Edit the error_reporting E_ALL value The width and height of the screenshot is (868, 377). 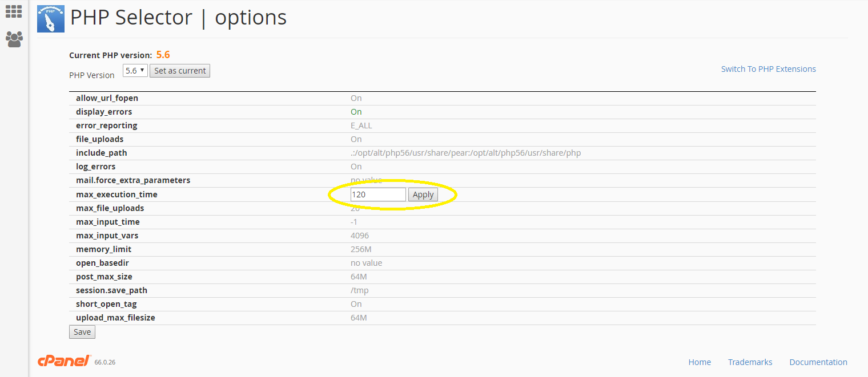point(361,125)
